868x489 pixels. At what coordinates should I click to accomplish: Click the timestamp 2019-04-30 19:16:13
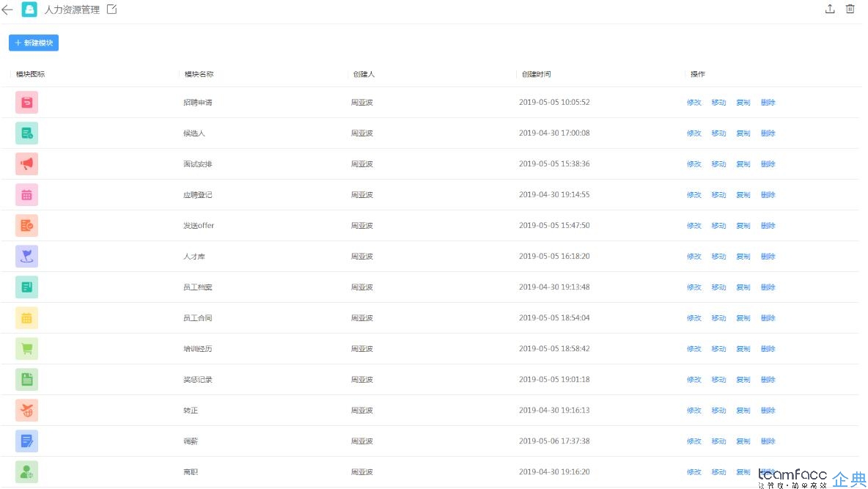tap(554, 411)
